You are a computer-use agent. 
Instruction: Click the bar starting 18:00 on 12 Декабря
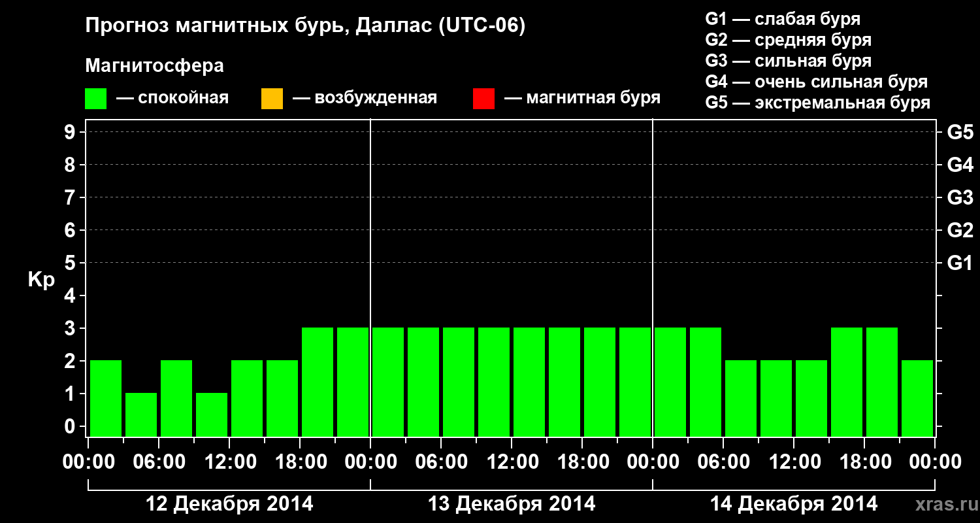[318, 382]
